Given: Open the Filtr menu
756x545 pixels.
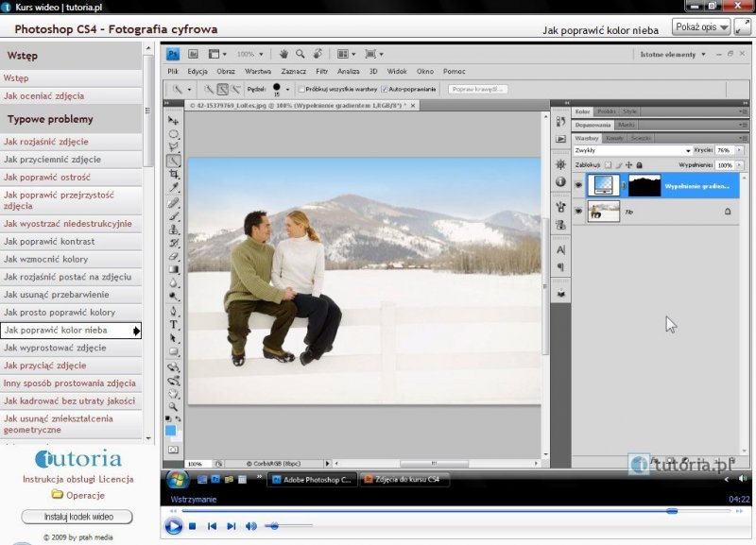Looking at the screenshot, I should (x=321, y=71).
